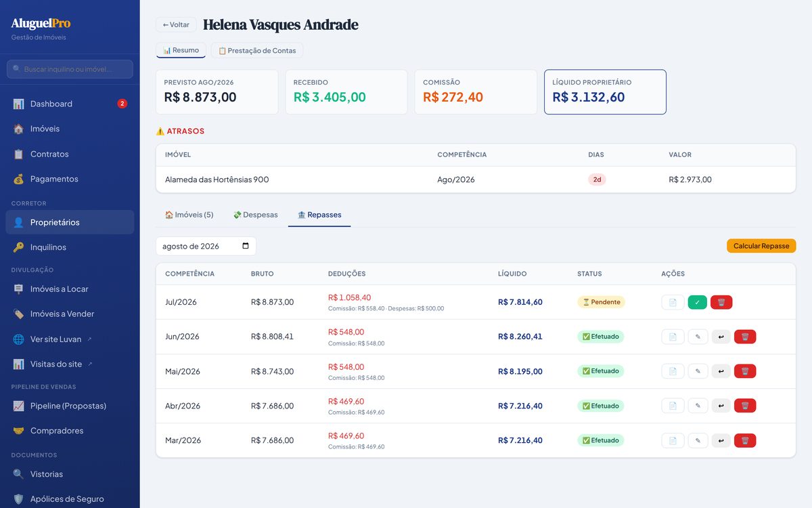812x508 pixels.
Task: Focus the Buscar inquilino ou imóvel search field
Action: pyautogui.click(x=70, y=69)
